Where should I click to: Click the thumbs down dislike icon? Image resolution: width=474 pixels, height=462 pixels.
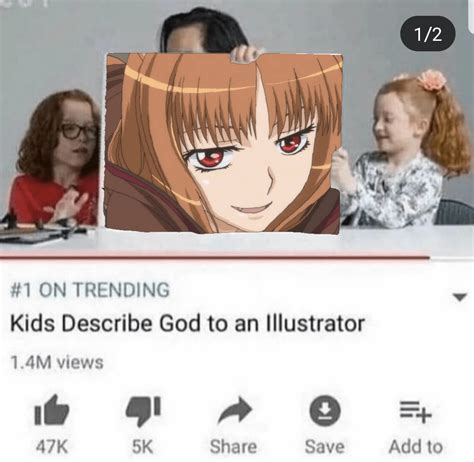(143, 411)
